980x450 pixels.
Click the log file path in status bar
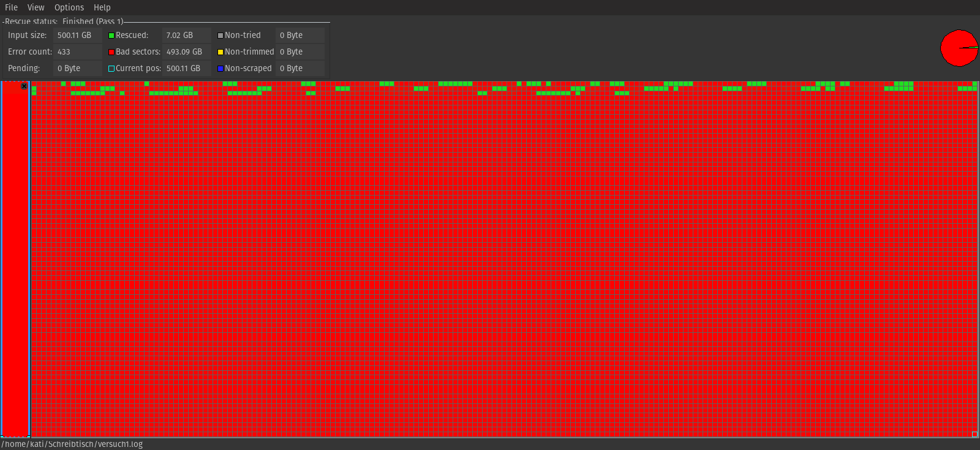click(72, 444)
